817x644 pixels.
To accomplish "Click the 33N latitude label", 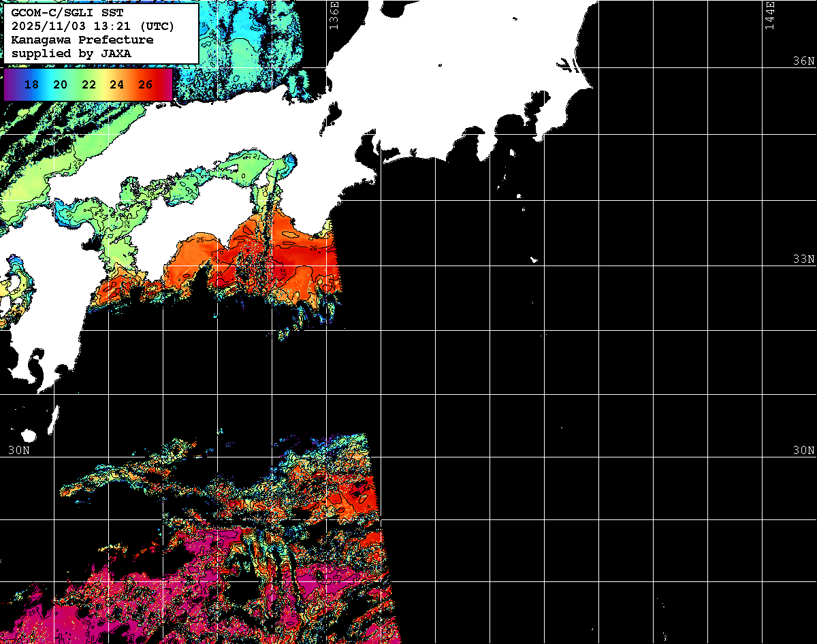I will point(803,259).
